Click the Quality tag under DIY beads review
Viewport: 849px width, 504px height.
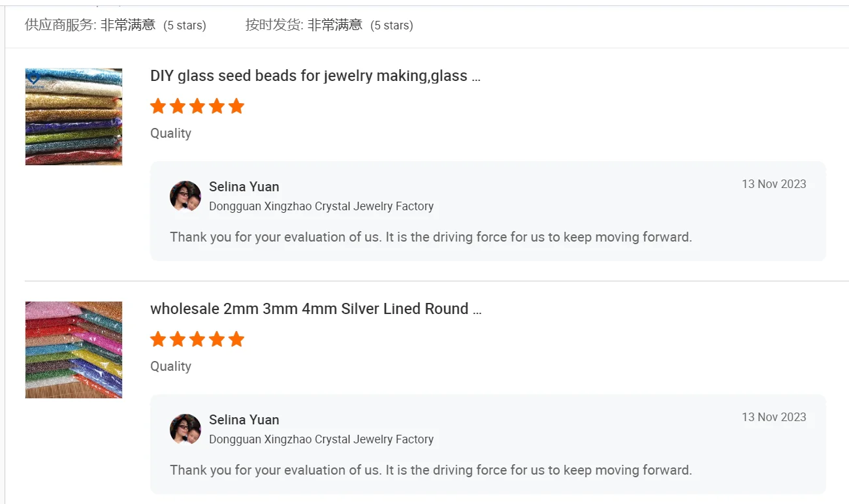pyautogui.click(x=170, y=133)
